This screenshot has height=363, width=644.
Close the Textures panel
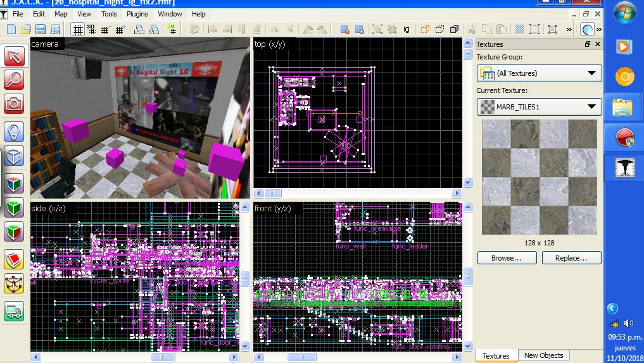tap(598, 44)
